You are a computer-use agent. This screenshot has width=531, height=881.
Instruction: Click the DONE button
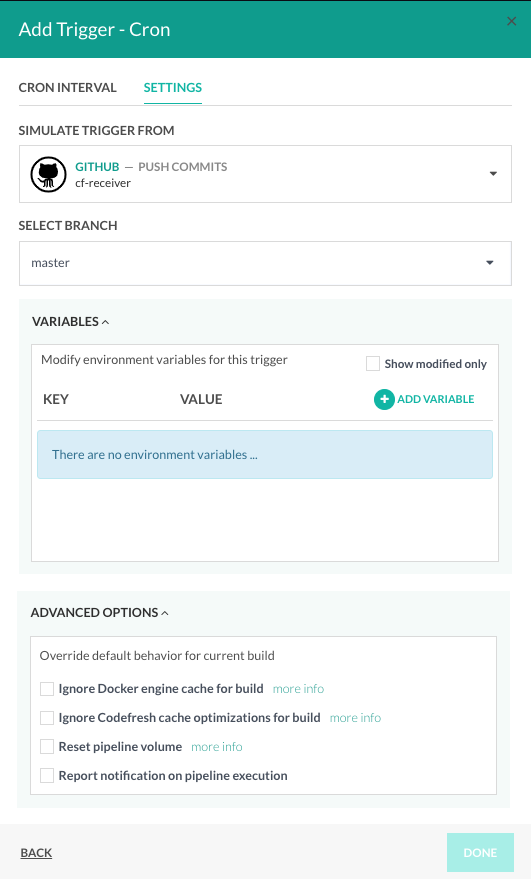click(480, 852)
